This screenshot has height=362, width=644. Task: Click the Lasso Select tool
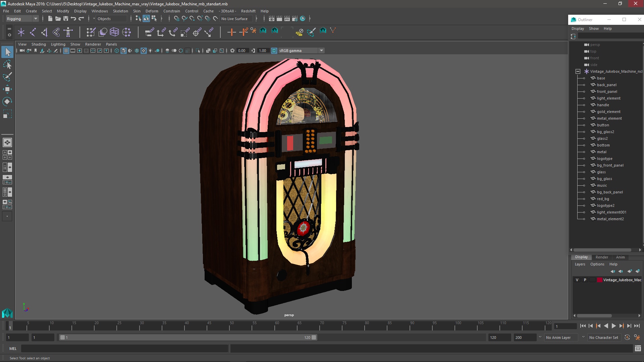[7, 64]
